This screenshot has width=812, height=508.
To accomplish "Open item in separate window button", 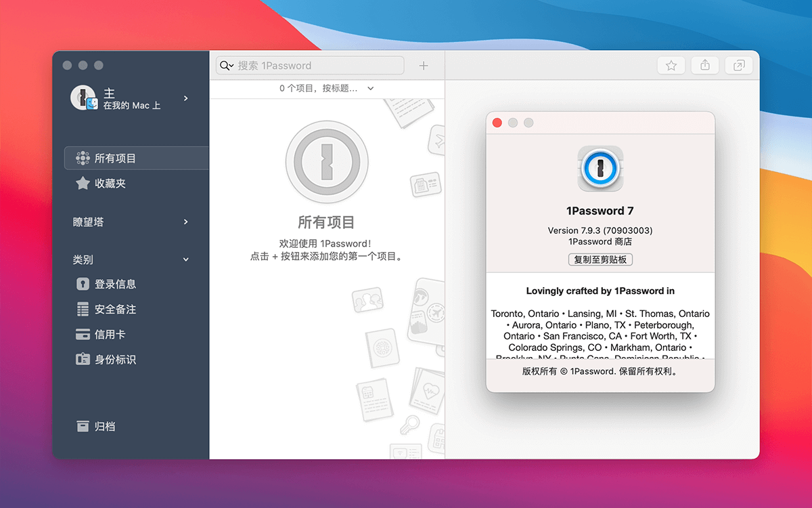I will 739,66.
